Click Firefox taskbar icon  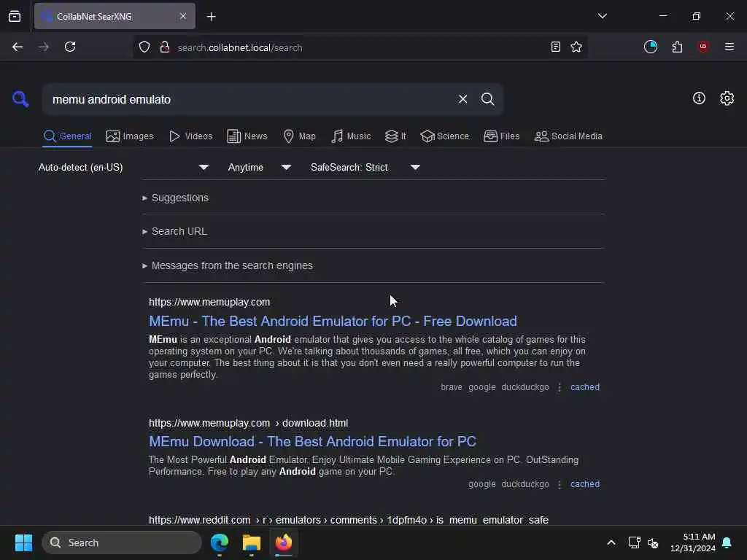point(284,542)
